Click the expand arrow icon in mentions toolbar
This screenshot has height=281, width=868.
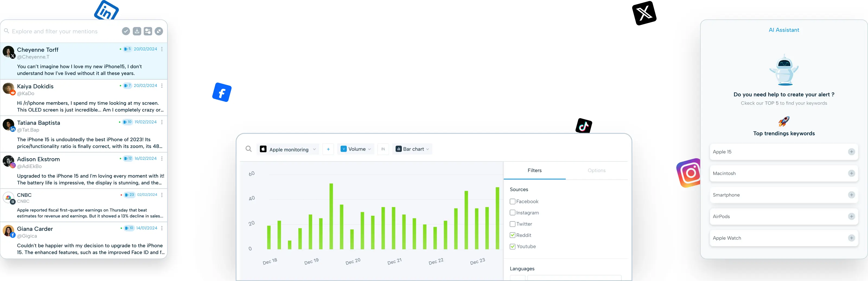point(159,31)
